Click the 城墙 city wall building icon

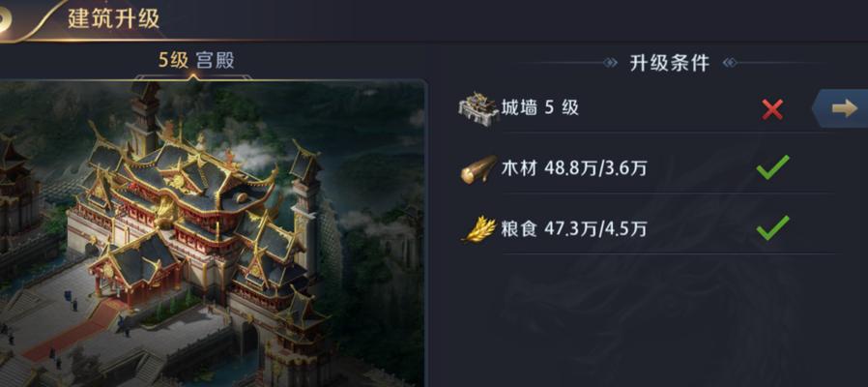tap(478, 109)
